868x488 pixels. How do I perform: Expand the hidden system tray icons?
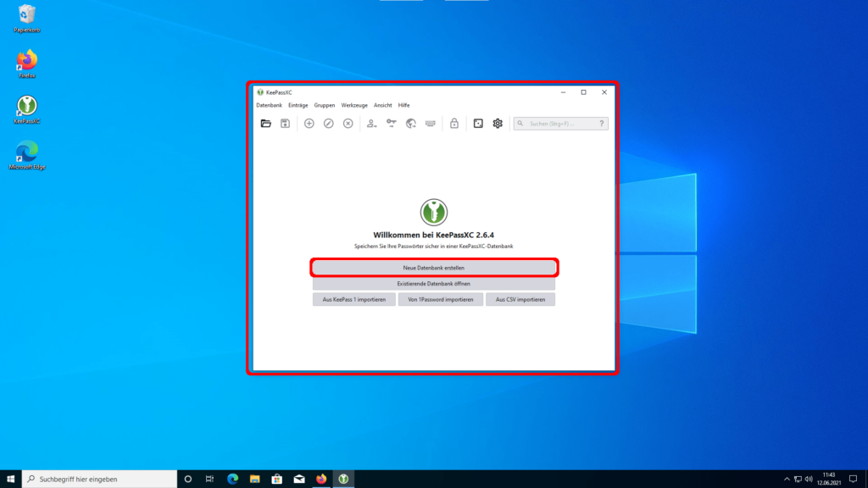tap(787, 480)
